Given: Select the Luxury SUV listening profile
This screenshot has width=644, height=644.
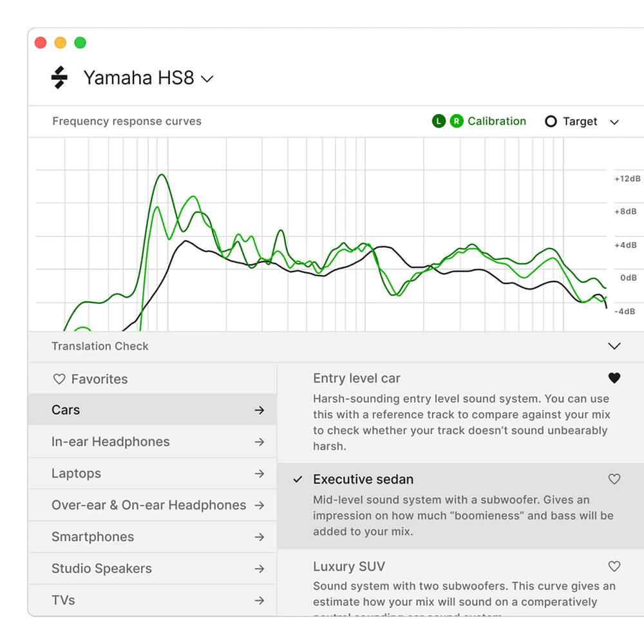Looking at the screenshot, I should pos(348,567).
